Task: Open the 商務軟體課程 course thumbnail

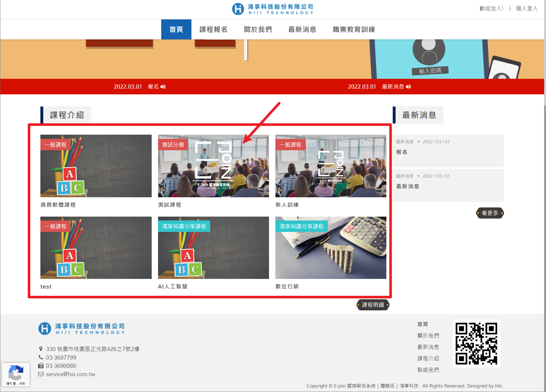Action: click(96, 166)
